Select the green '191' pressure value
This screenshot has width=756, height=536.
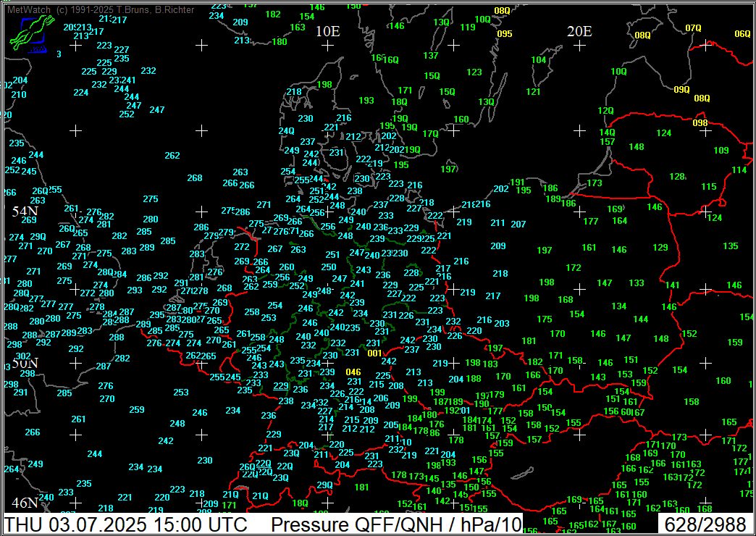(517, 182)
